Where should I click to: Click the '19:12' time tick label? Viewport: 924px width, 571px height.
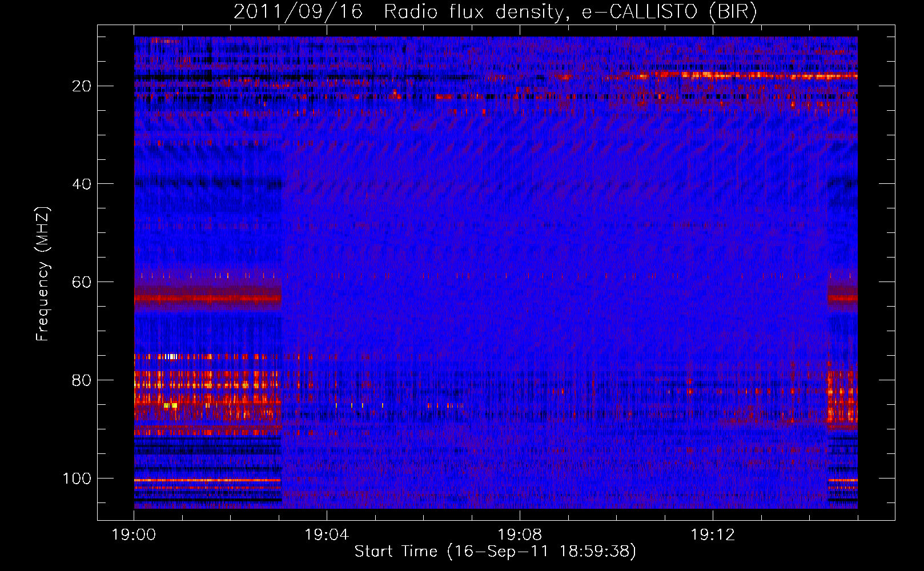click(x=713, y=535)
